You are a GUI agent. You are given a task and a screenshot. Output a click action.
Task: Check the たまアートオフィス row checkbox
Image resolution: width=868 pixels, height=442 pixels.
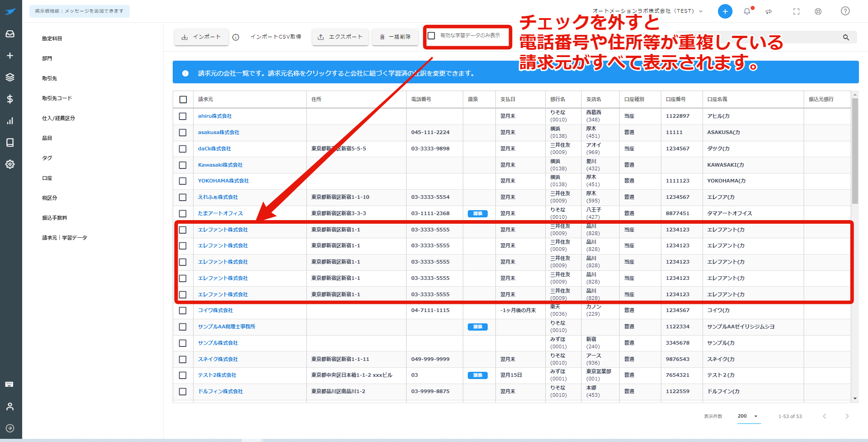pos(183,214)
